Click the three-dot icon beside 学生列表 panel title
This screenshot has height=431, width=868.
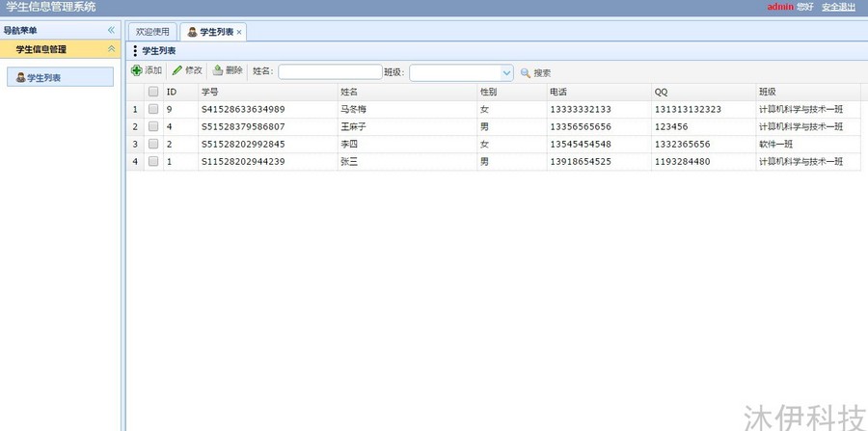coord(136,51)
